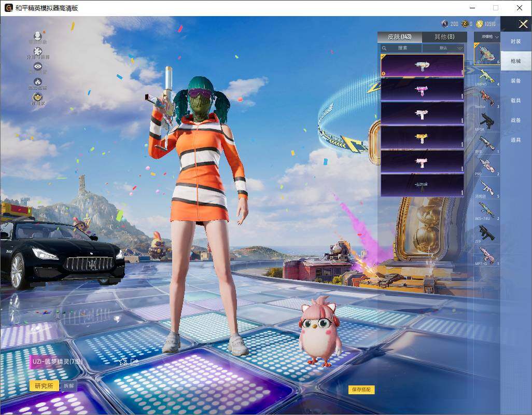This screenshot has height=415, width=532.
Task: Select the UZI weapon thumbnail
Action: [487, 53]
